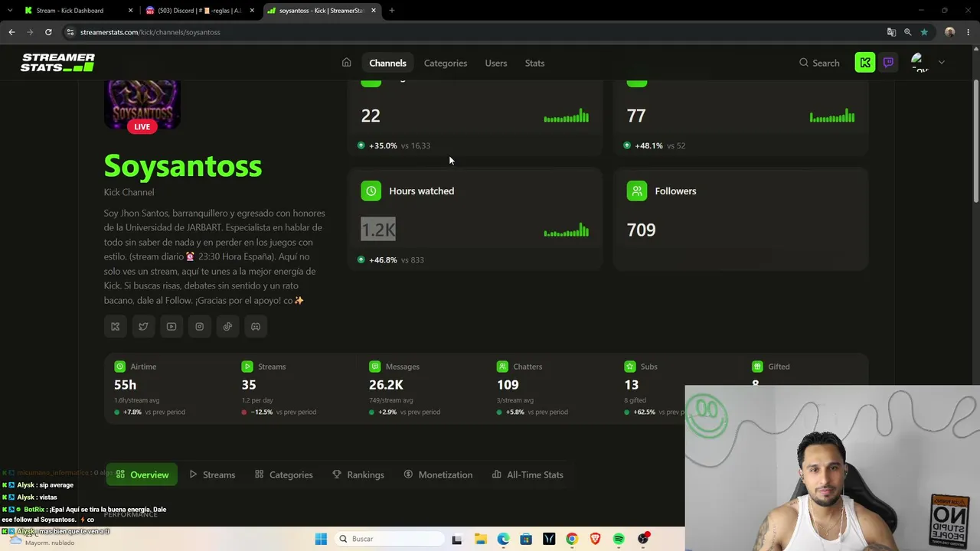The width and height of the screenshot is (980, 551).
Task: Click the address bar showing streamerstats.com
Action: coord(475,32)
